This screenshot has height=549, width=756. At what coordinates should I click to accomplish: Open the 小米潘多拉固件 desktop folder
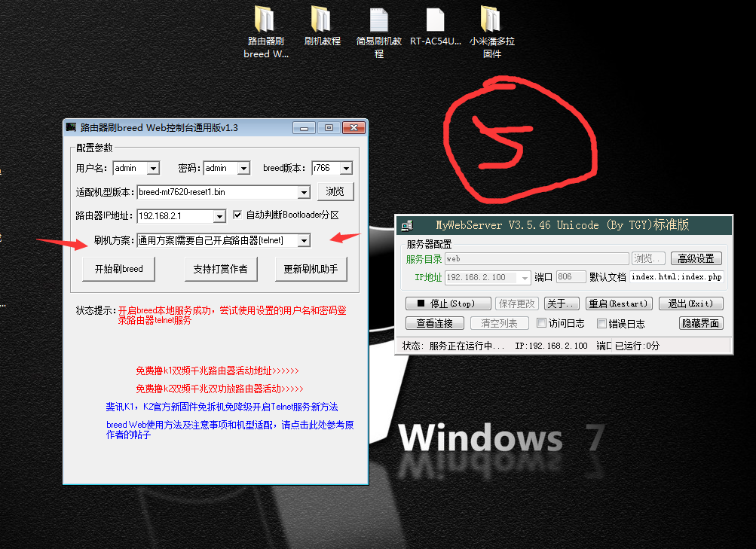491,32
